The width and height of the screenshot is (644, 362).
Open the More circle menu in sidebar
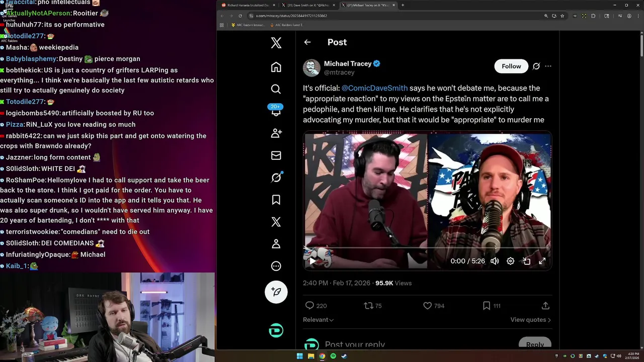click(x=276, y=266)
